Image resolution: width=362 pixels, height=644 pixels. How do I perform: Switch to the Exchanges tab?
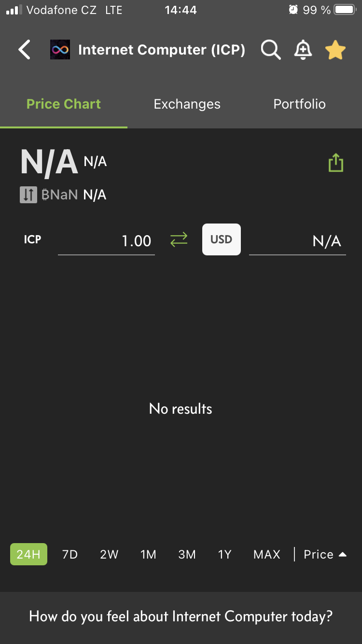click(x=187, y=104)
